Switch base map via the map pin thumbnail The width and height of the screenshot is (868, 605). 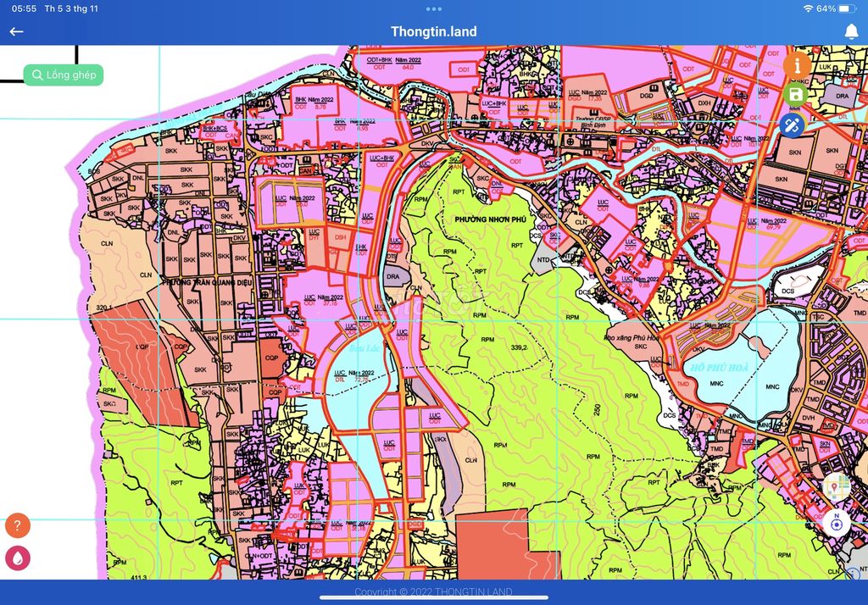click(837, 487)
